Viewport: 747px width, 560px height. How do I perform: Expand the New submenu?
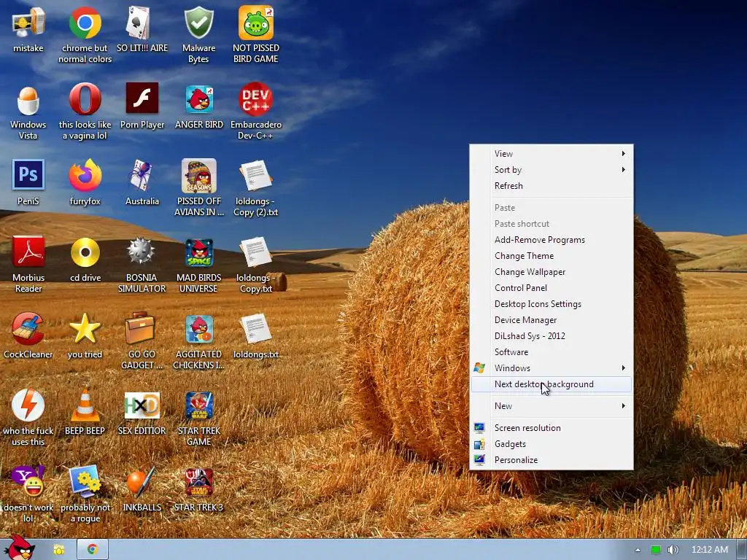click(551, 406)
